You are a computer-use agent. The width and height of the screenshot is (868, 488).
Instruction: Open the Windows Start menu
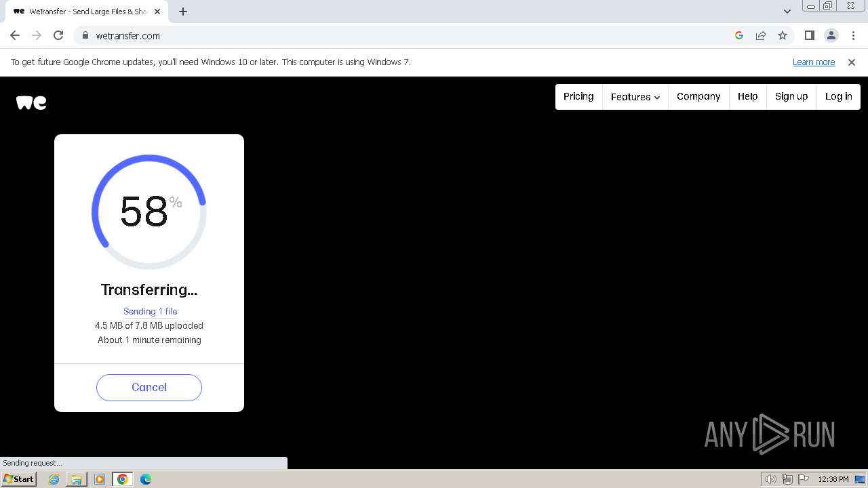pos(19,479)
